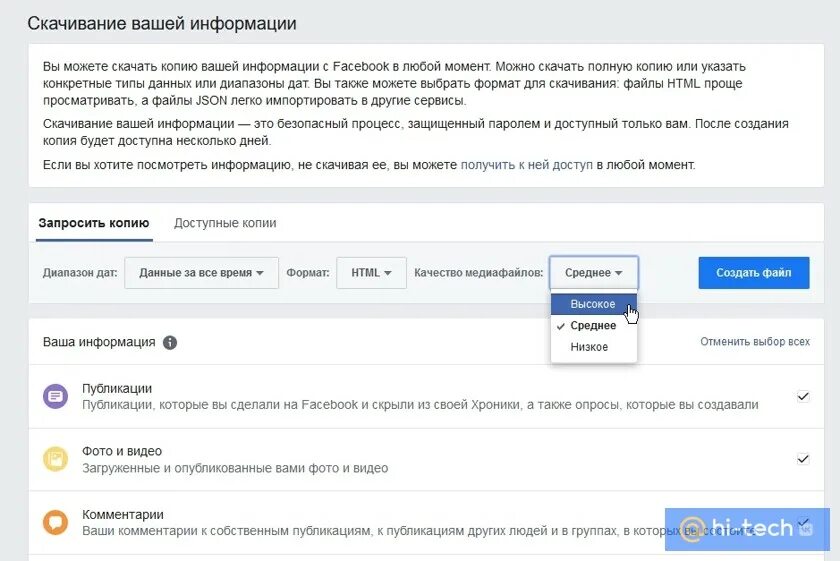Click the Отменить выбор всех link

[x=755, y=342]
